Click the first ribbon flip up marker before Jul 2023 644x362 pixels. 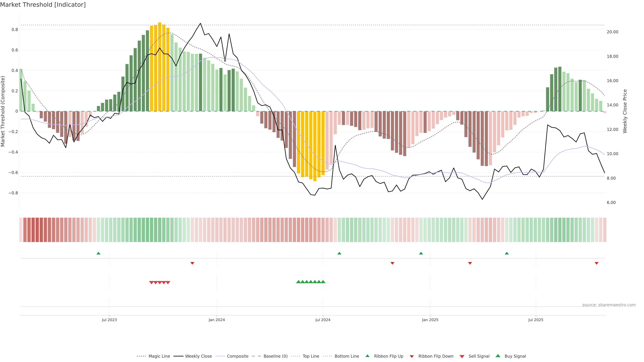(x=98, y=253)
